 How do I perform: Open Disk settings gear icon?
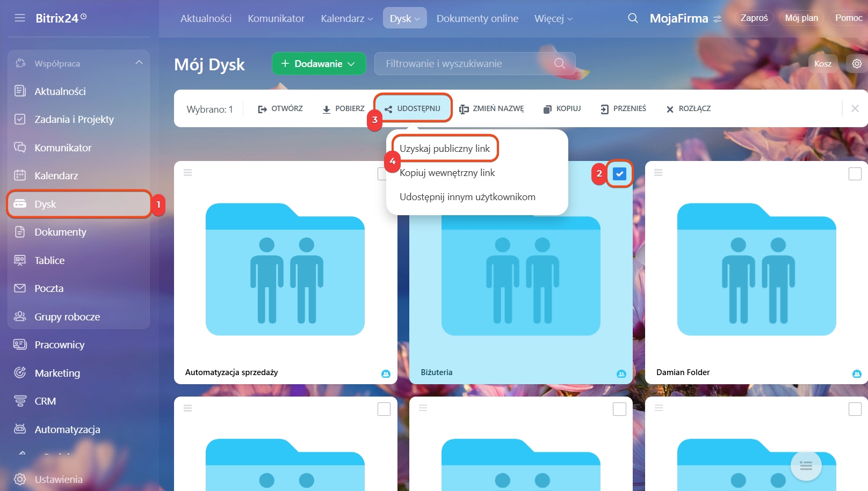[x=857, y=63]
